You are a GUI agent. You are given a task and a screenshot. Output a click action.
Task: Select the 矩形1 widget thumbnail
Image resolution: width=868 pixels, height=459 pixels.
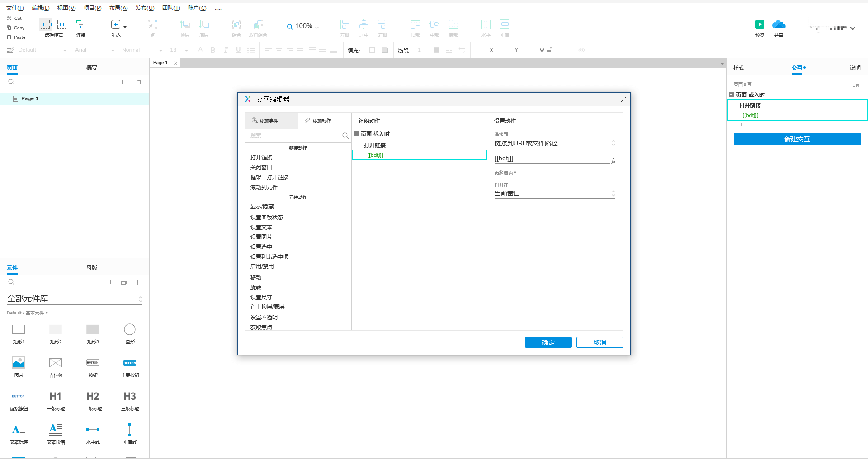(19, 329)
